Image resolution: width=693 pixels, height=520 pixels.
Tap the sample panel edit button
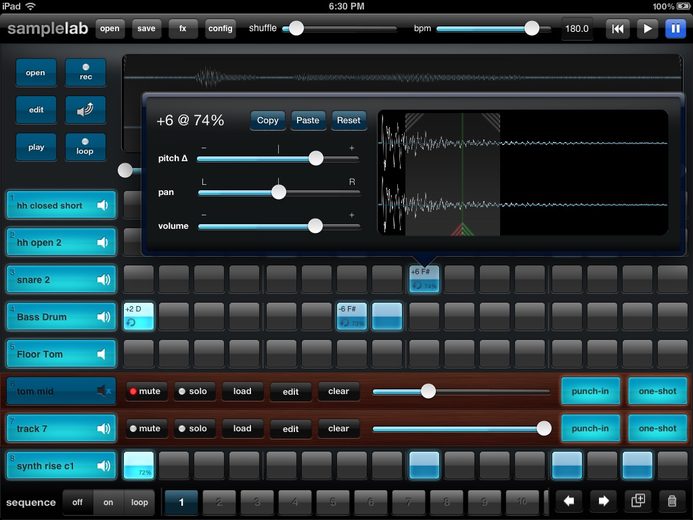36,110
